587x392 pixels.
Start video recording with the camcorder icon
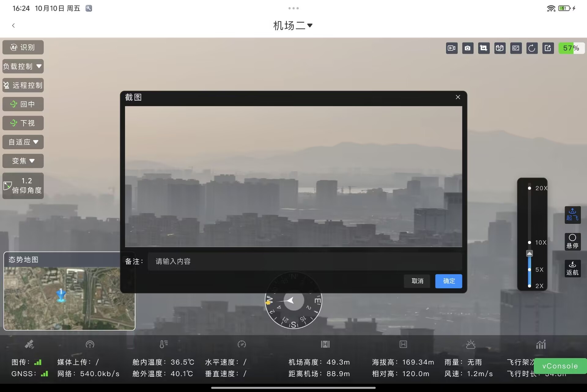pyautogui.click(x=452, y=48)
